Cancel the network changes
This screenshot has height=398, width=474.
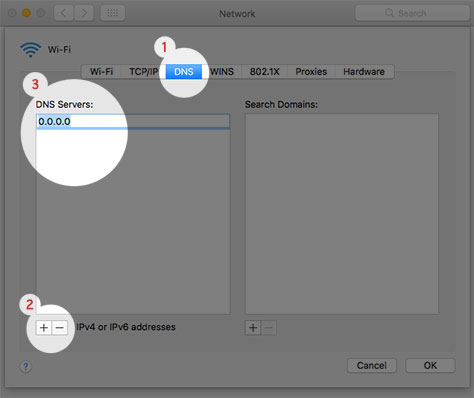click(x=372, y=366)
